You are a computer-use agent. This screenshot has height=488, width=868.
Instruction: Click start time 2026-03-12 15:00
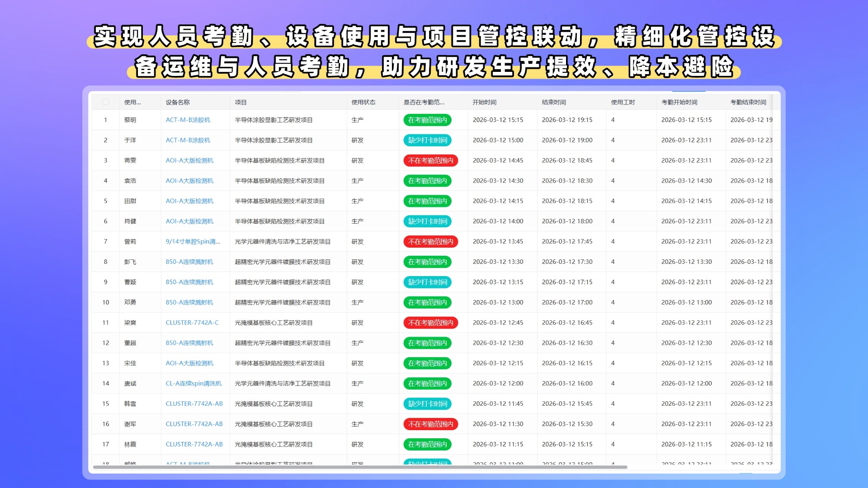click(498, 140)
